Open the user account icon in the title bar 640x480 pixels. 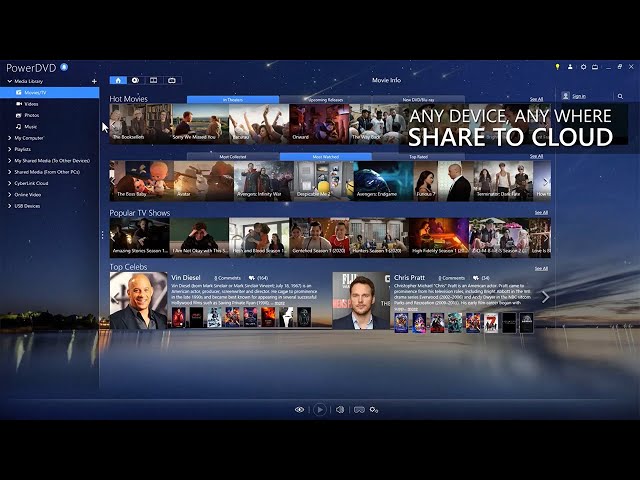570,67
